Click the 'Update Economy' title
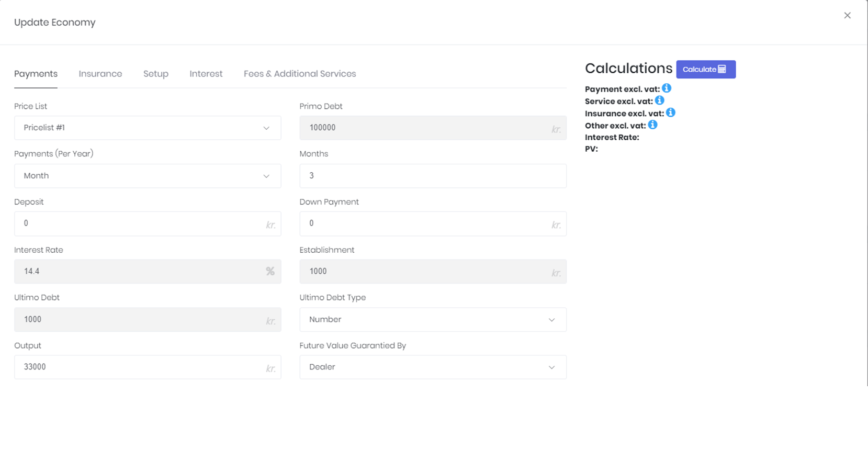868x471 pixels. coord(55,23)
